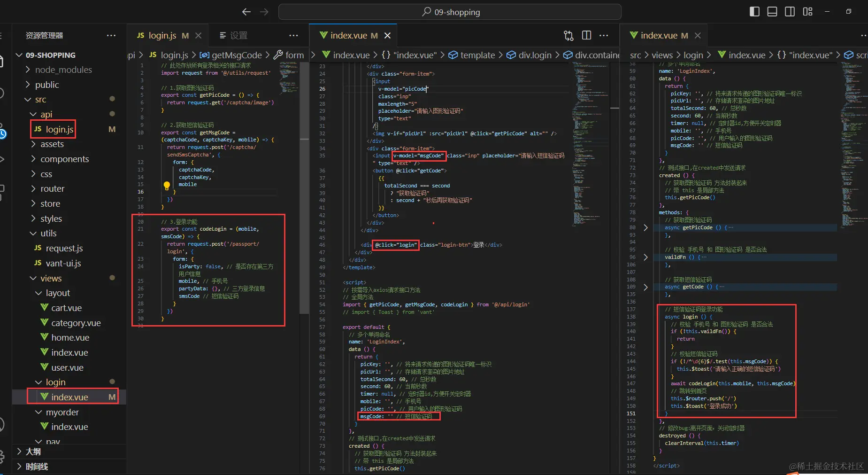Close the right index.vue tab
The image size is (868, 475).
[x=698, y=36]
